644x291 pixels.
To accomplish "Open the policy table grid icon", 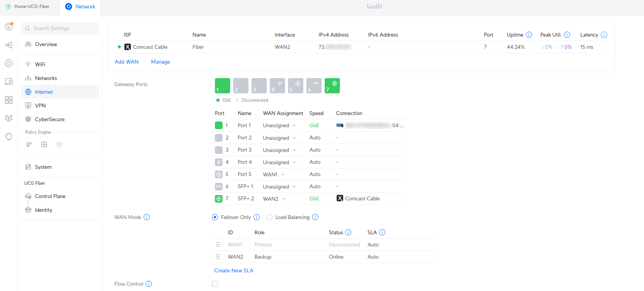I will [x=44, y=144].
